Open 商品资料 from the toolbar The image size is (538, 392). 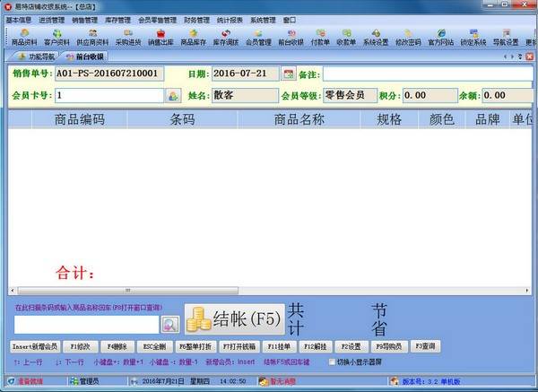click(x=24, y=37)
